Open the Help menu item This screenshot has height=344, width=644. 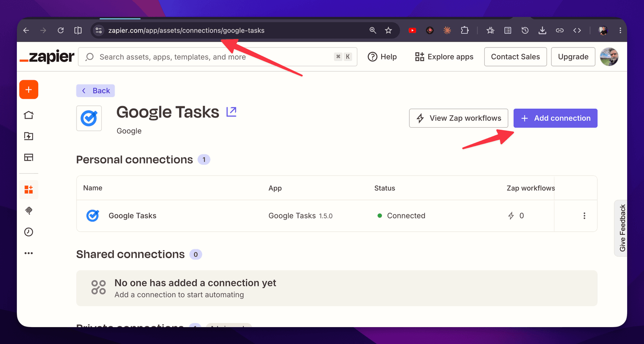click(x=382, y=57)
